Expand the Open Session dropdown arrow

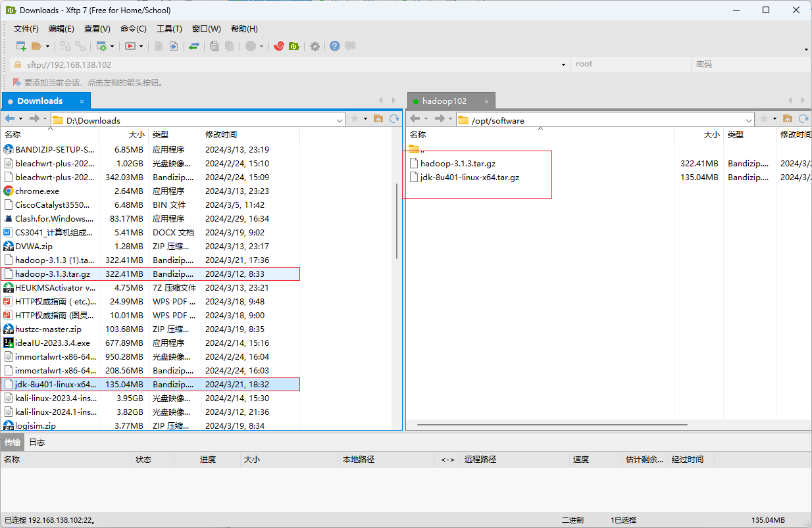point(48,47)
